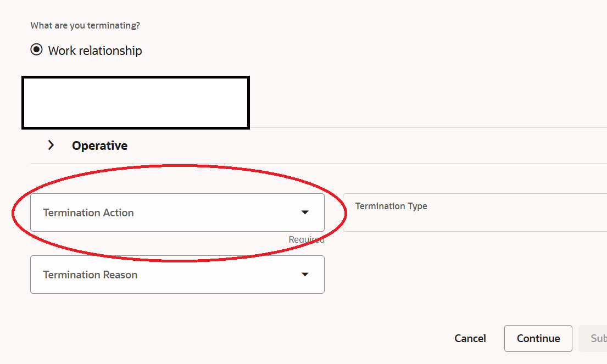Screen dimensions: 607x364
Task: Click the Termination Action placeholder text
Action: [88, 213]
